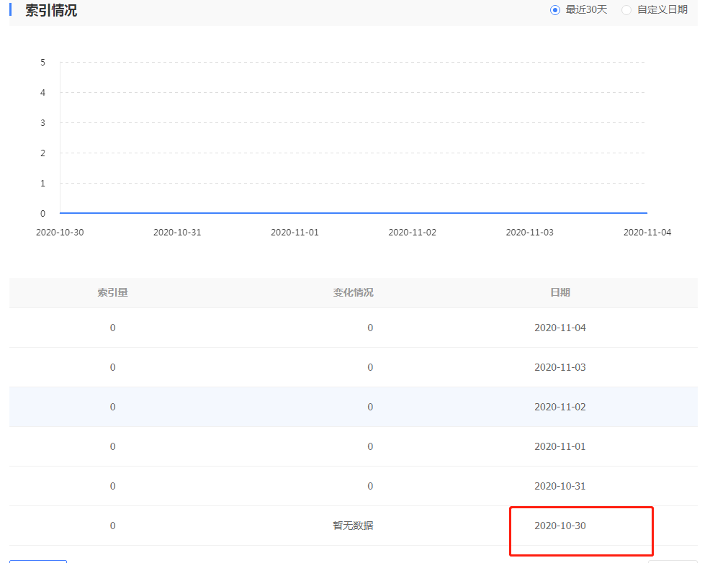
Task: Click the red-boxed 2020-10-30 date cell
Action: [560, 526]
